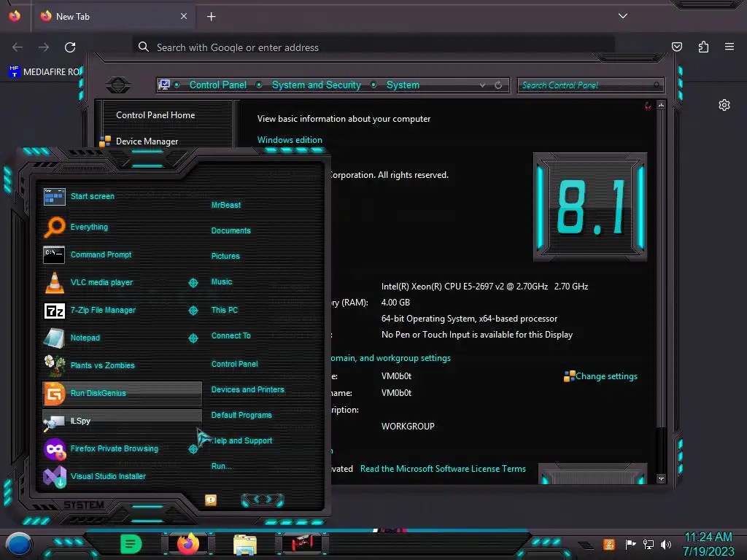Image resolution: width=747 pixels, height=560 pixels.
Task: Open Device Manager link
Action: (x=147, y=141)
